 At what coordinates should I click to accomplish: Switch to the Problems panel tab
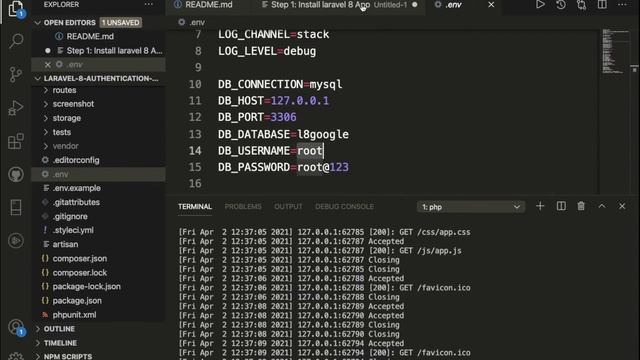243,207
